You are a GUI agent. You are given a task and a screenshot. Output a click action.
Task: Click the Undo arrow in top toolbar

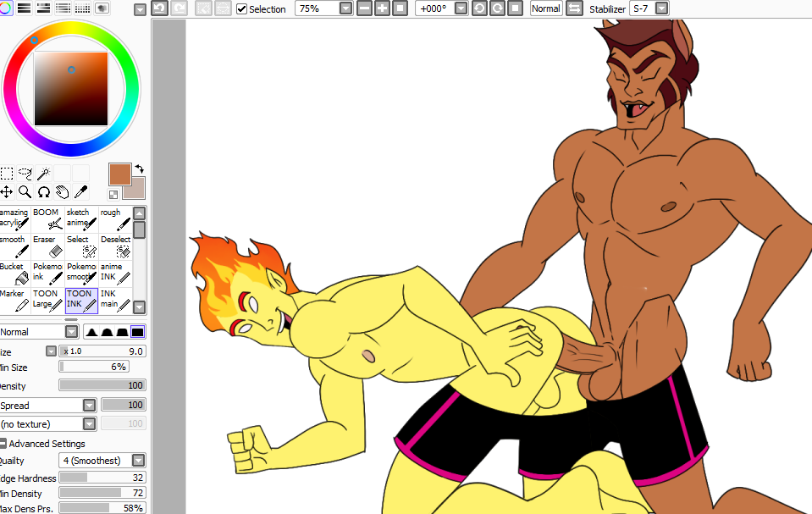pyautogui.click(x=159, y=8)
